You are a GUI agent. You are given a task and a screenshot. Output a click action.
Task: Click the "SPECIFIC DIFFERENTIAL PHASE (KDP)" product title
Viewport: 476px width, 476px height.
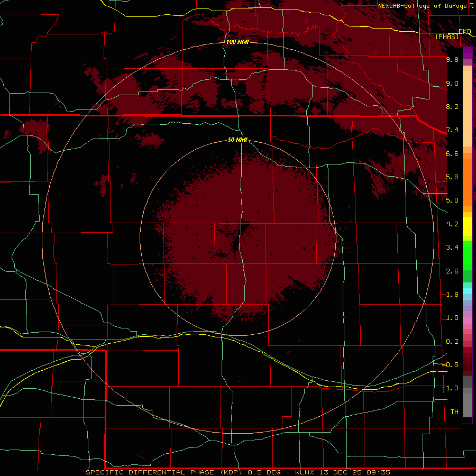pos(164,472)
